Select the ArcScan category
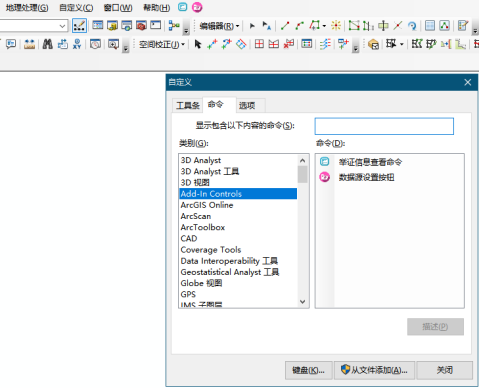Image resolution: width=479 pixels, height=388 pixels. [x=238, y=216]
